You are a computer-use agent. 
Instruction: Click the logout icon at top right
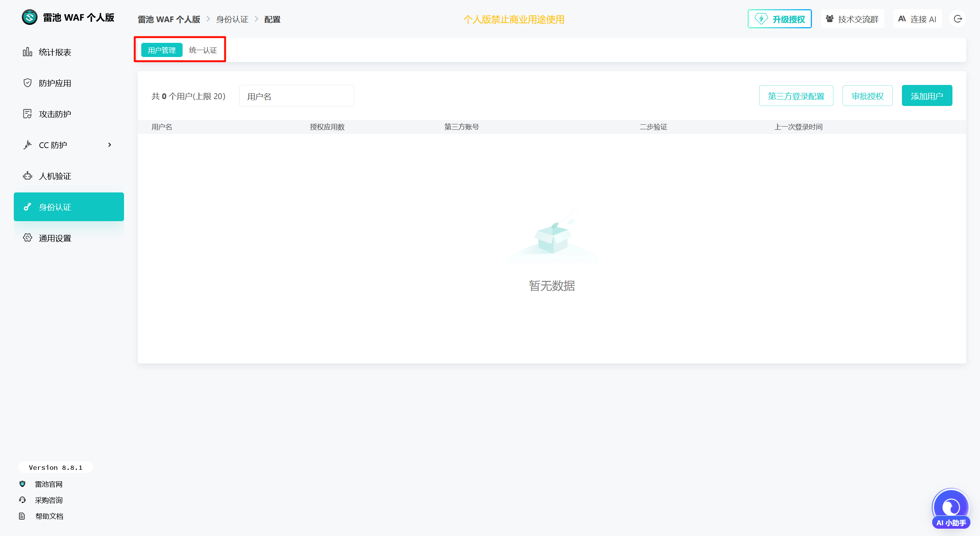[958, 19]
